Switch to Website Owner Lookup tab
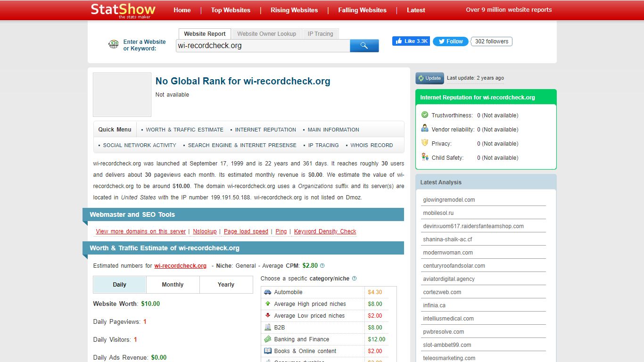 click(267, 34)
